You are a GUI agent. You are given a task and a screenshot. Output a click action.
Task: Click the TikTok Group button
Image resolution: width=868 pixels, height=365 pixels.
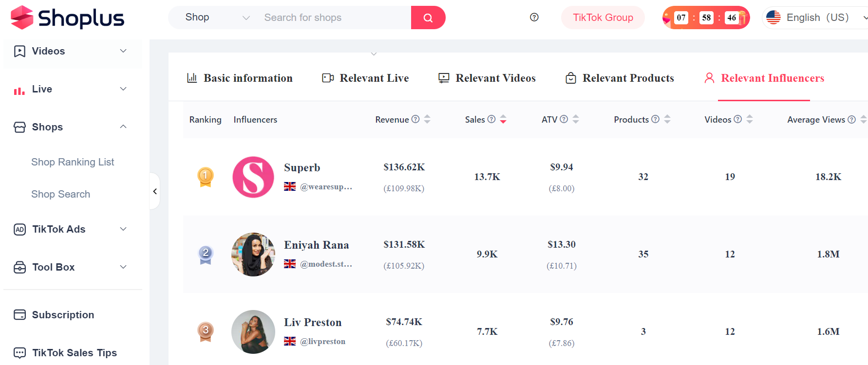pyautogui.click(x=603, y=18)
